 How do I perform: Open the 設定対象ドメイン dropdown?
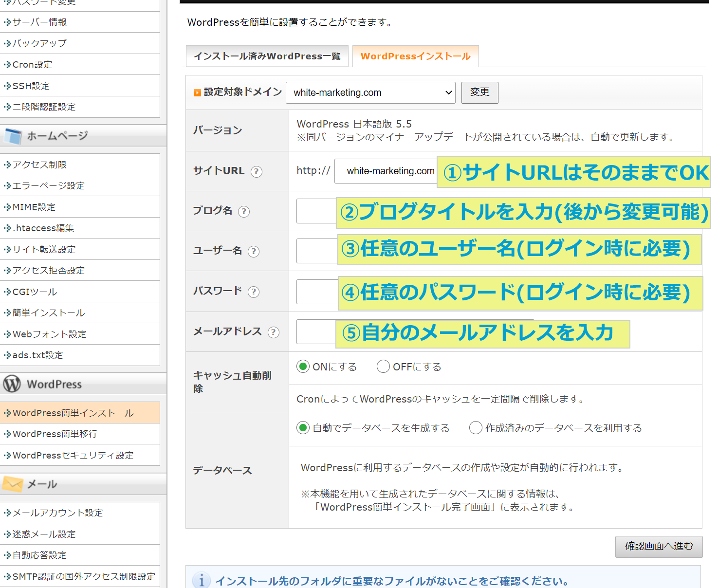(370, 92)
